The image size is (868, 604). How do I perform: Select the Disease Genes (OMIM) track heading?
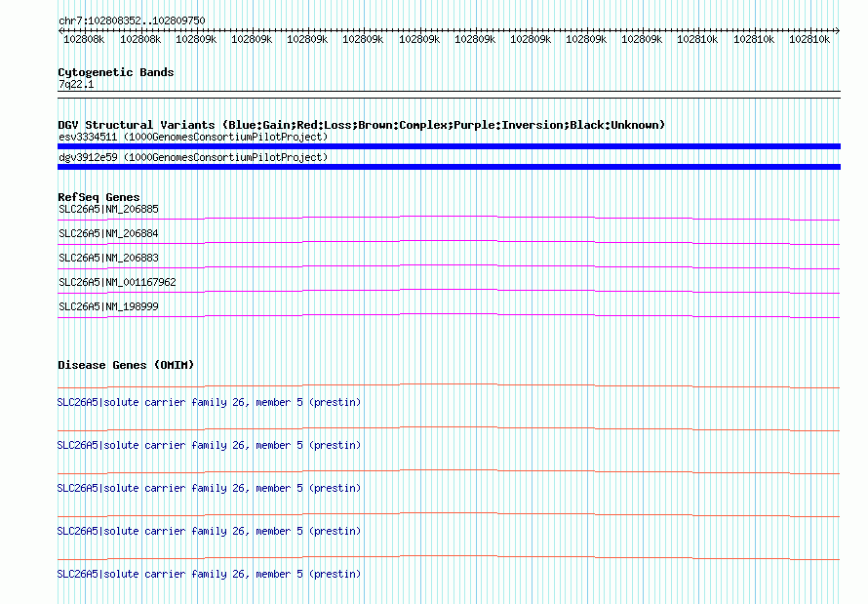(126, 365)
